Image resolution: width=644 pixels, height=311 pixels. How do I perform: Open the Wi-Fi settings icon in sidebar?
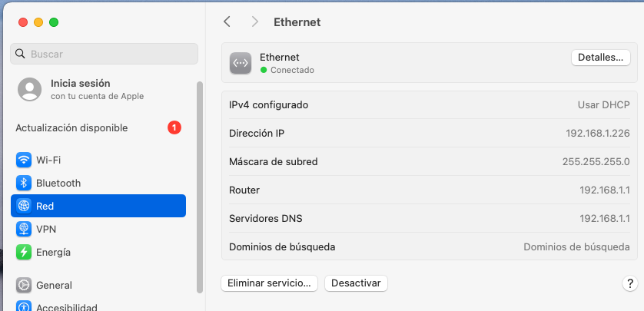24,160
